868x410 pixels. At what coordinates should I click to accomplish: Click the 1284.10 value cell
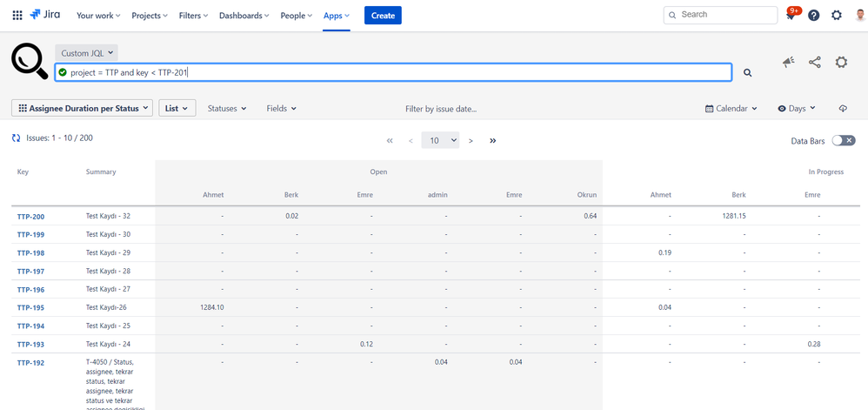[x=212, y=307]
